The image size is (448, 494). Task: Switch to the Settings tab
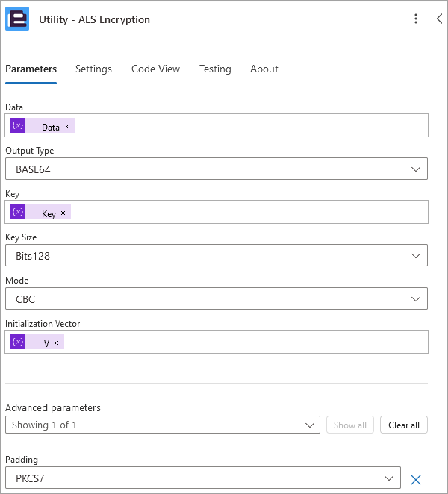[93, 69]
